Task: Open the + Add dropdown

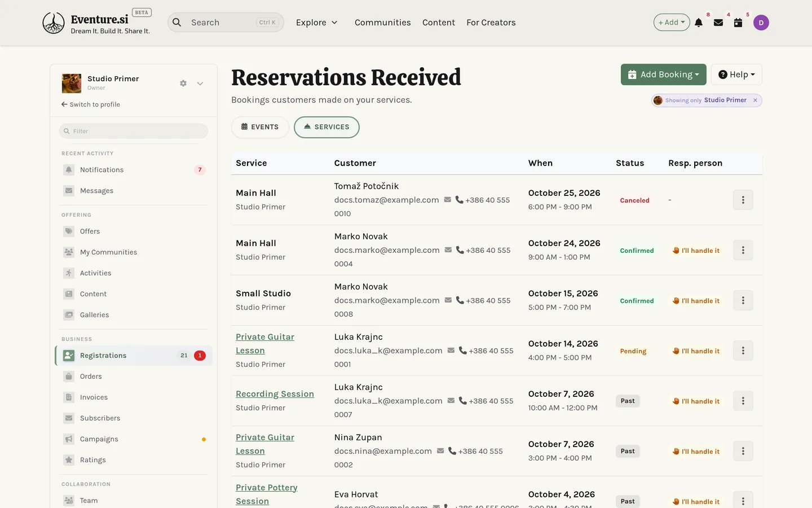Action: click(x=672, y=23)
